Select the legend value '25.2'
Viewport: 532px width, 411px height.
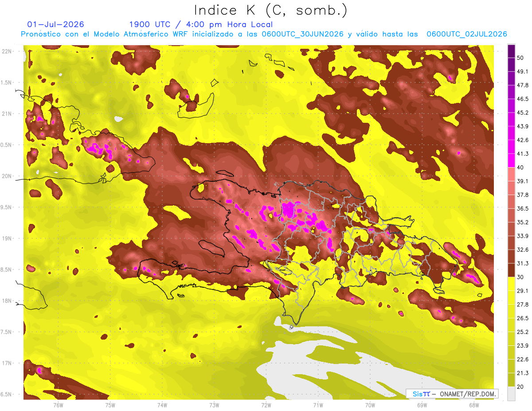(x=523, y=332)
